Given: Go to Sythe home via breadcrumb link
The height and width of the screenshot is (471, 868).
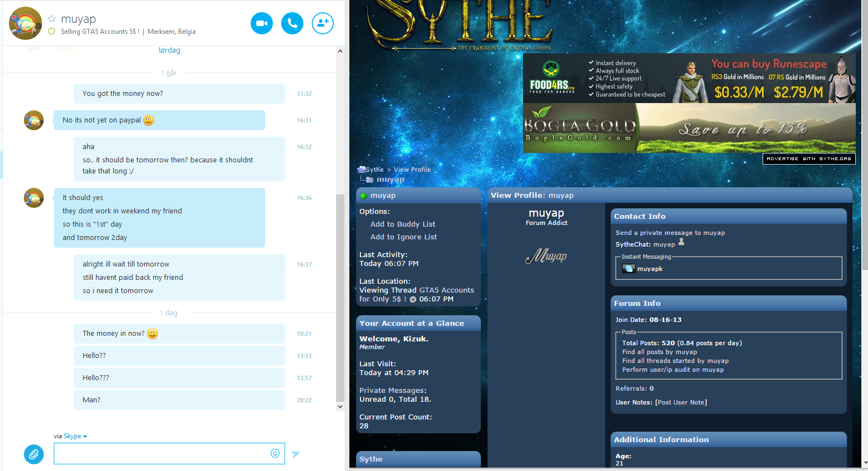Looking at the screenshot, I should [374, 170].
